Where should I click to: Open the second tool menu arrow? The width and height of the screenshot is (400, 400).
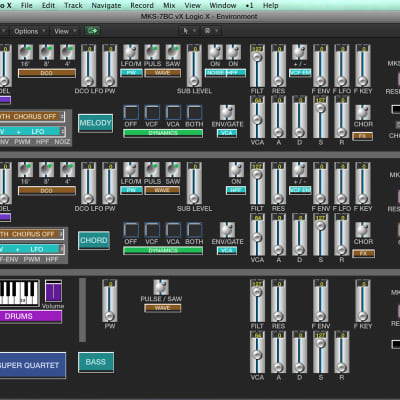[x=216, y=31]
